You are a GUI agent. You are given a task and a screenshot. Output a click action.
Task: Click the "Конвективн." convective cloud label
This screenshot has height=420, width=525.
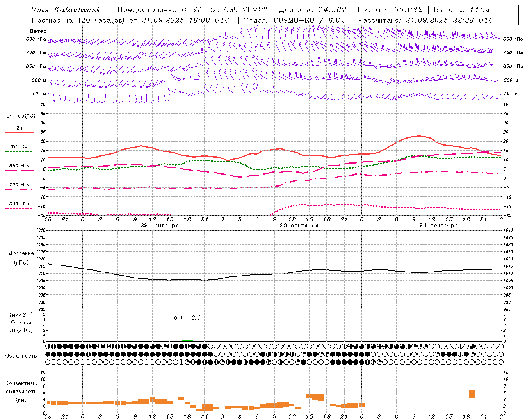tap(21, 383)
